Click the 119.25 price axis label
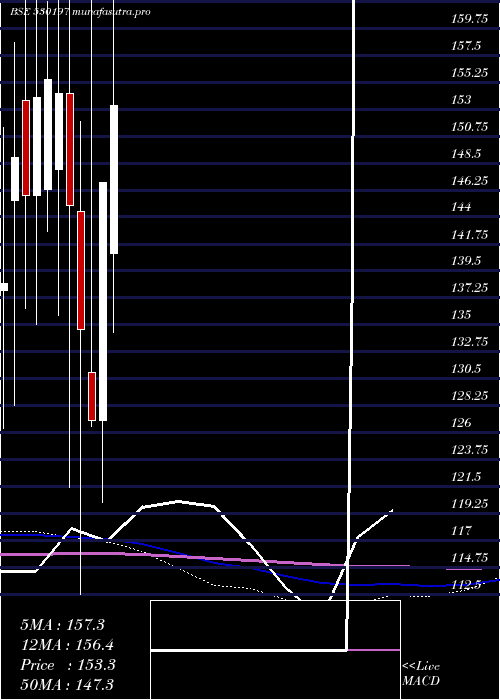Screen dimensions: 500x700 pos(469,504)
